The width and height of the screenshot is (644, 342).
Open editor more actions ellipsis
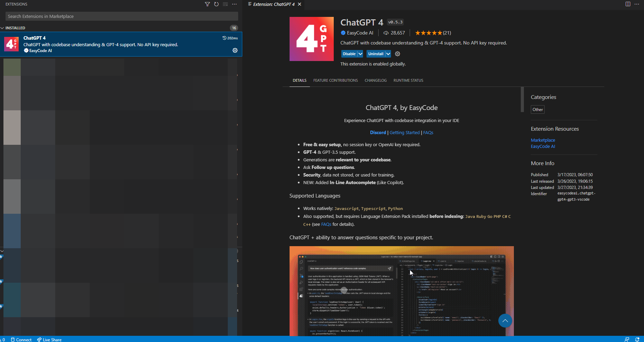tap(637, 4)
